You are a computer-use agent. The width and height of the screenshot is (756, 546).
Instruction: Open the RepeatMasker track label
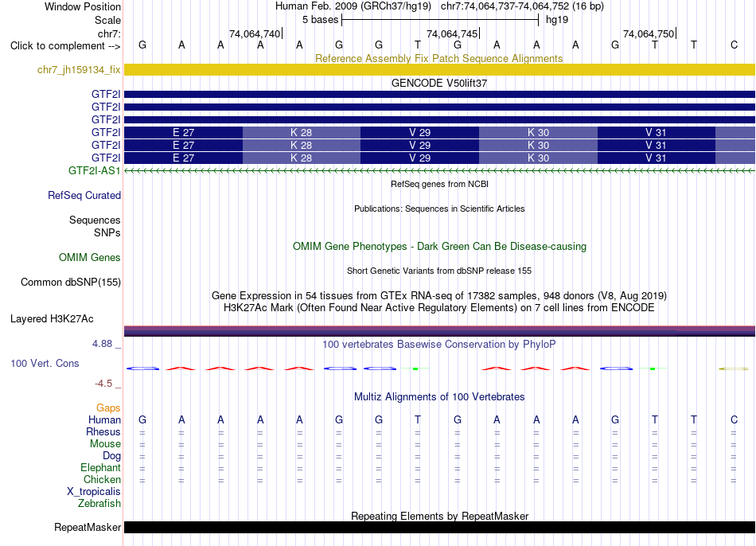click(x=88, y=527)
